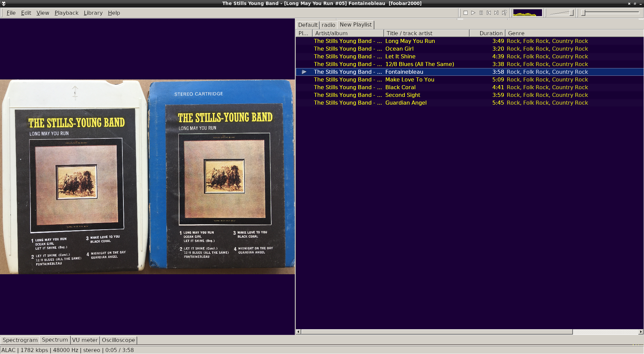Switch to the Default playlist tab
Viewport: 644px width, 354px height.
coord(308,25)
